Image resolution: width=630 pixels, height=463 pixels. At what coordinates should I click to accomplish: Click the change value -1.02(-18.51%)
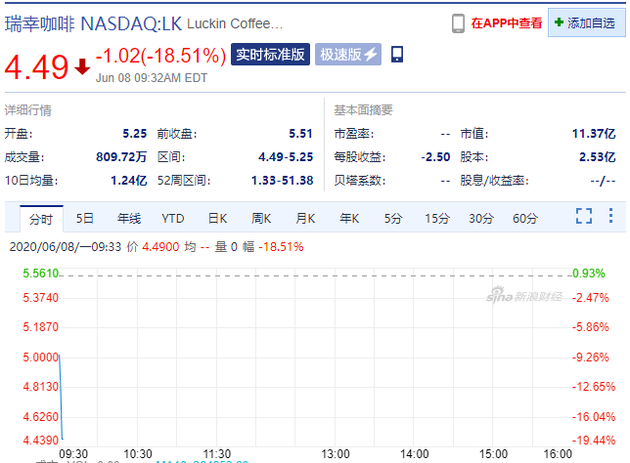pyautogui.click(x=161, y=55)
